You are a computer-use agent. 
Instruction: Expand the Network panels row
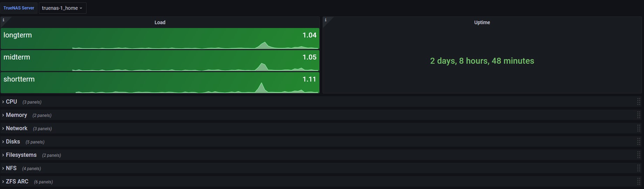[16, 128]
